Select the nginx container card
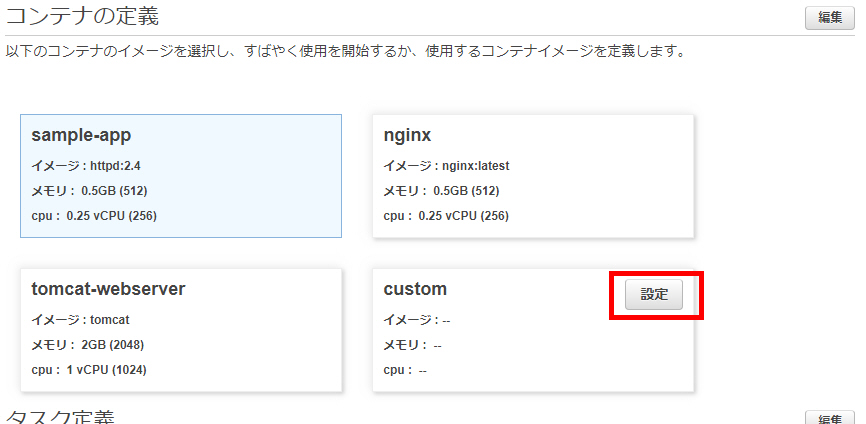 coord(533,176)
